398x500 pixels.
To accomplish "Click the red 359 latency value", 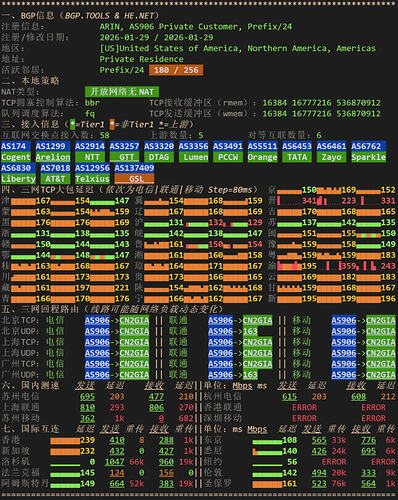I will point(349,266).
